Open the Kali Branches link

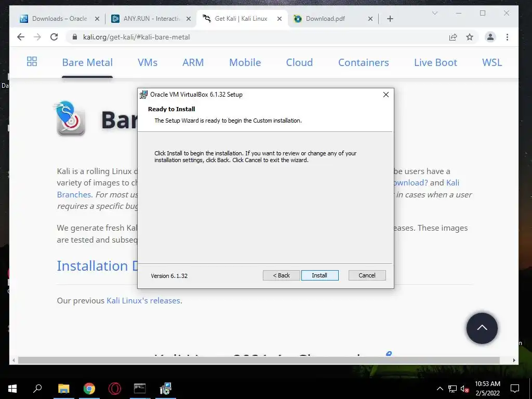74,194
